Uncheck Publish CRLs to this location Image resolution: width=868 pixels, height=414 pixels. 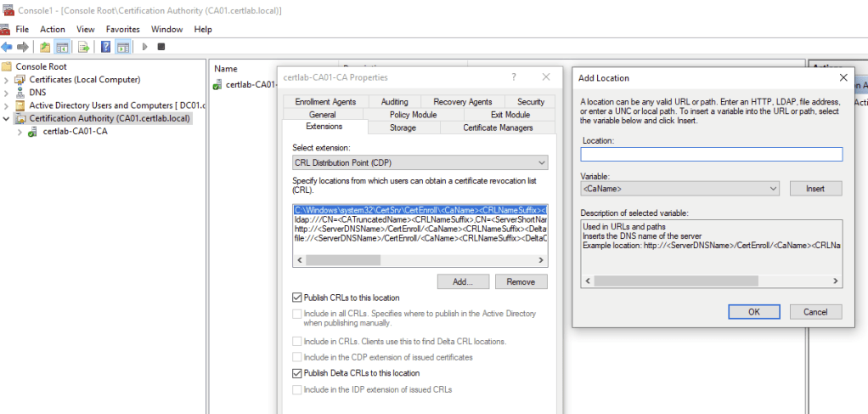(296, 298)
